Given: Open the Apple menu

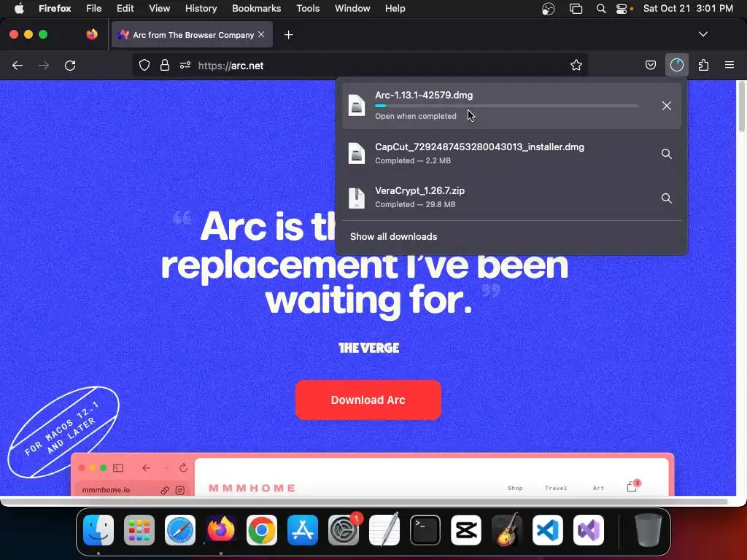Looking at the screenshot, I should [x=19, y=9].
